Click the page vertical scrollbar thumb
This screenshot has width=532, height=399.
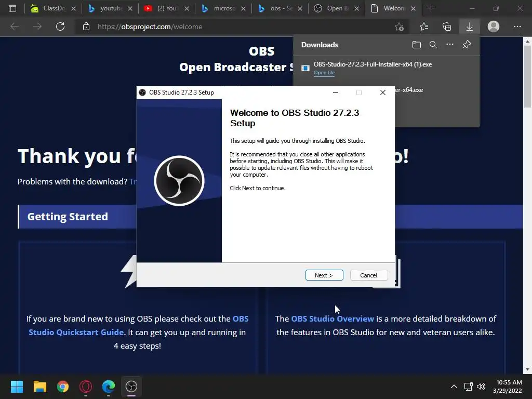527,77
